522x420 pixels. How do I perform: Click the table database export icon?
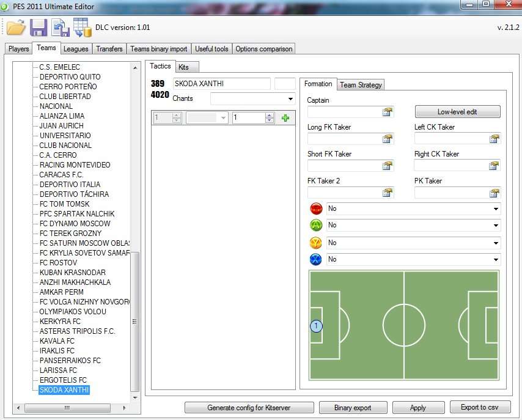click(x=82, y=28)
